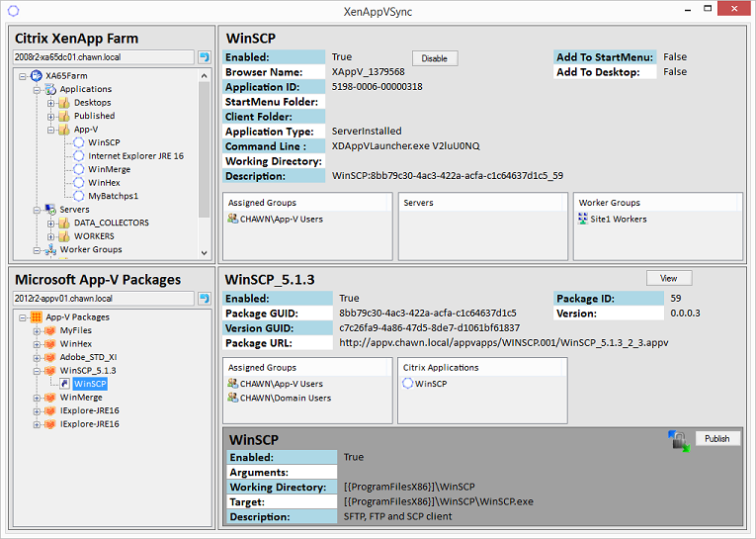Click the App-V server address field
This screenshot has height=539, width=756.
[103, 299]
